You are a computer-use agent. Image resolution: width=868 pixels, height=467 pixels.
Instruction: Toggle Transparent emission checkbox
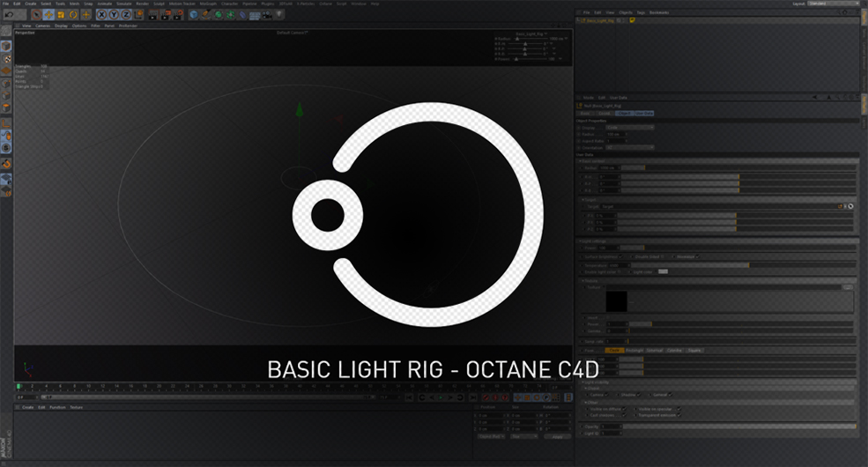679,415
